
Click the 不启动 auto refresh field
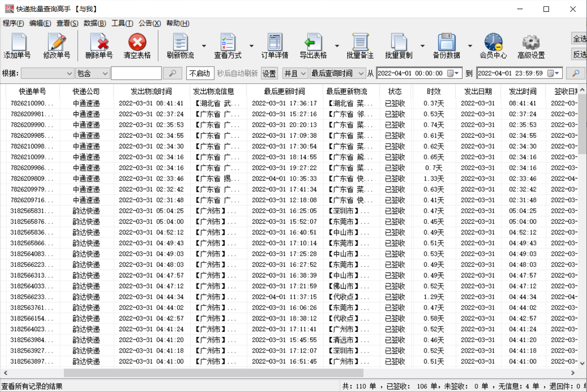(200, 73)
